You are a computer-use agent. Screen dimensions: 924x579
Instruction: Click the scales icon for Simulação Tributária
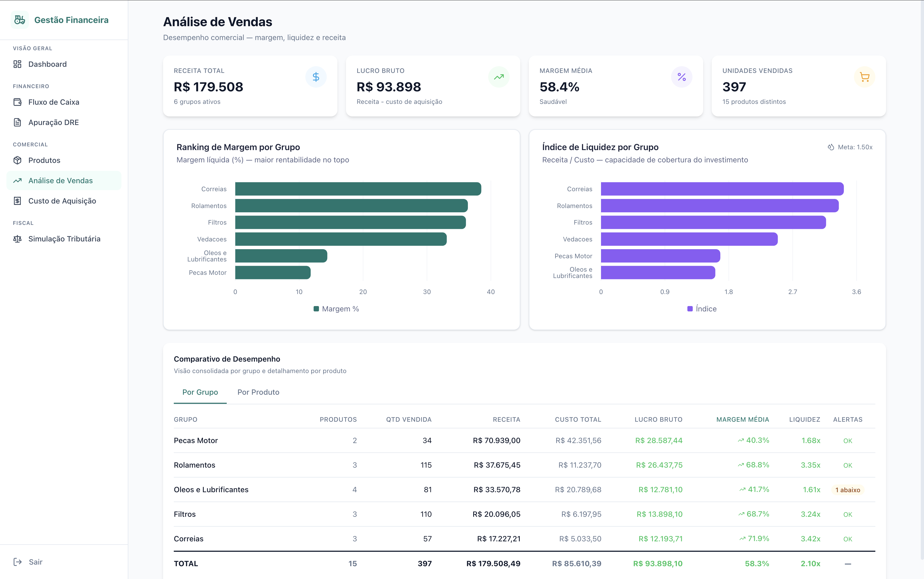18,239
